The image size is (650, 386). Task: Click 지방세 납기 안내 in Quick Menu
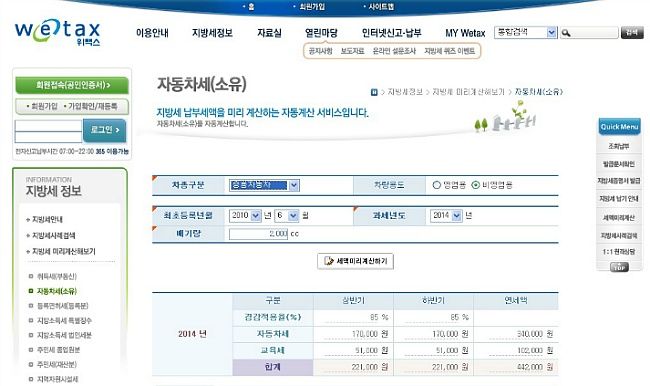tap(619, 199)
